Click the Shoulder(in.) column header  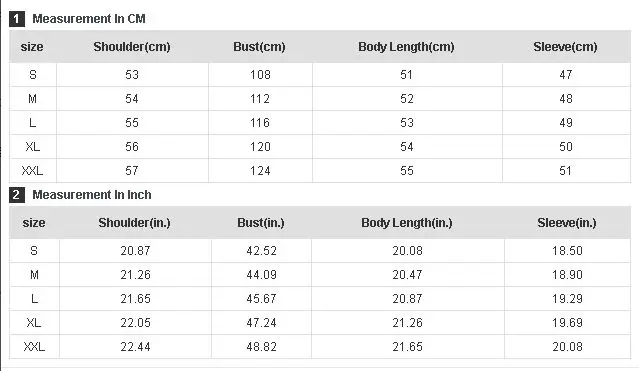tap(134, 223)
